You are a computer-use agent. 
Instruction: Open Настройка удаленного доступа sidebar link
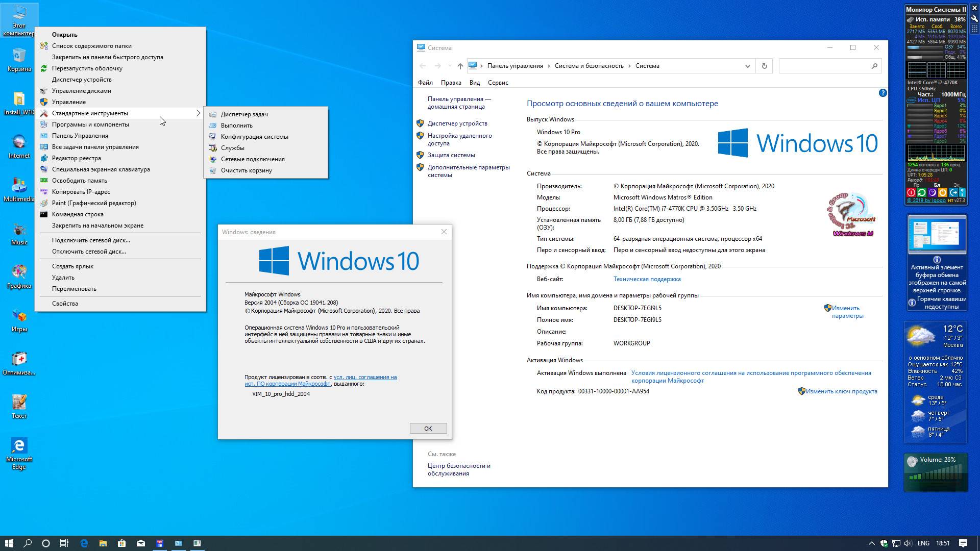click(x=459, y=139)
